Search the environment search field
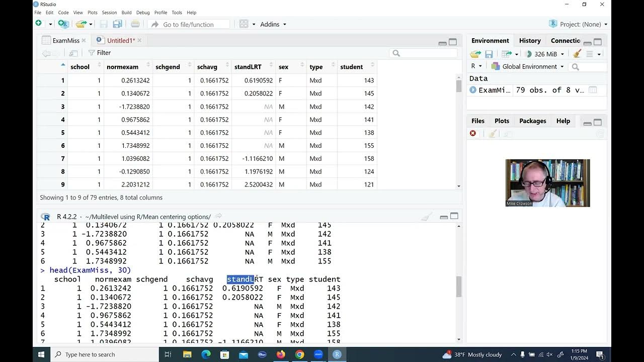Screen dimensions: 644x362 click(587, 66)
